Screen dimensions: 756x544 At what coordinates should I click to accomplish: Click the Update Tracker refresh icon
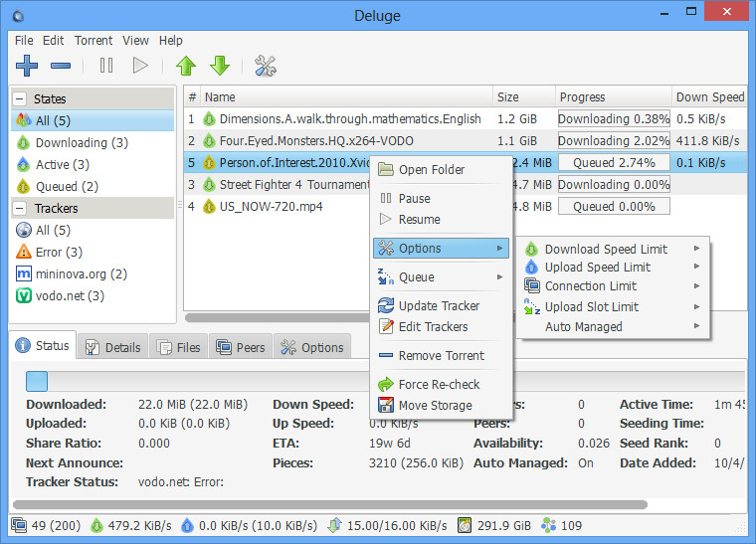[386, 305]
